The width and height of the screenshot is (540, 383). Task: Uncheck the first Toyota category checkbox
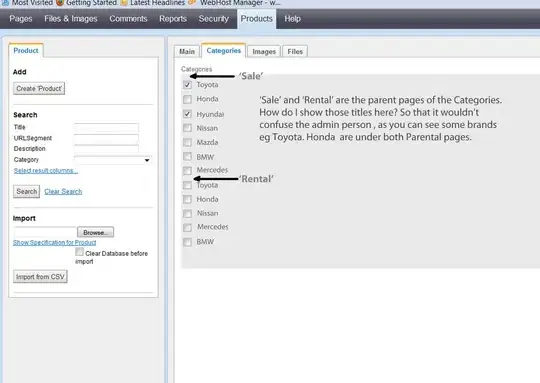(x=187, y=85)
